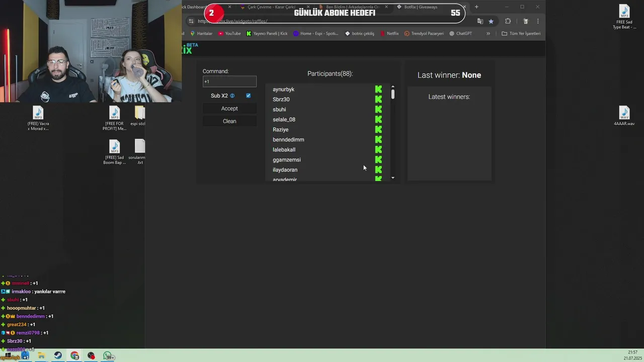The width and height of the screenshot is (644, 362).
Task: Click the site information icon in address bar
Action: click(191, 21)
